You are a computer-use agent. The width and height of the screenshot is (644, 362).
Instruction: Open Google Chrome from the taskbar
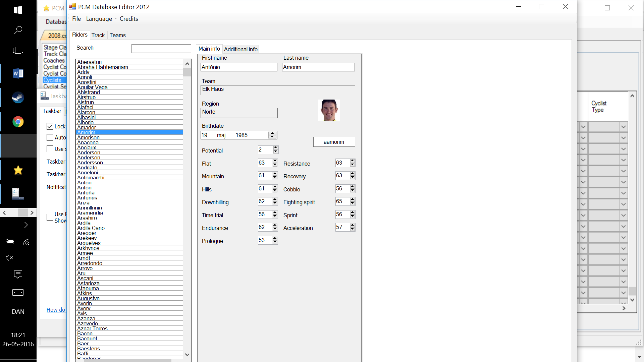[18, 122]
